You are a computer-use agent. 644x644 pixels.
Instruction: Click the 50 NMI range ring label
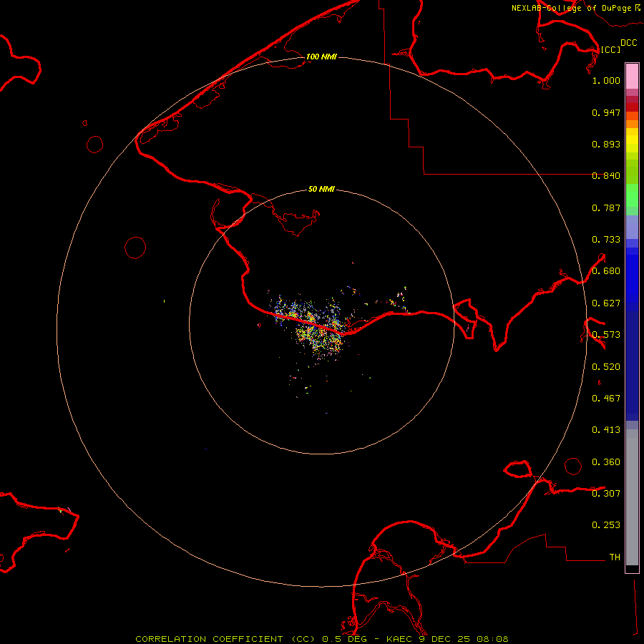[x=321, y=190]
